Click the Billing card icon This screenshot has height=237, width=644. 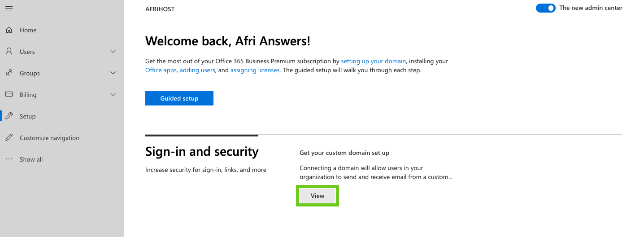9,95
